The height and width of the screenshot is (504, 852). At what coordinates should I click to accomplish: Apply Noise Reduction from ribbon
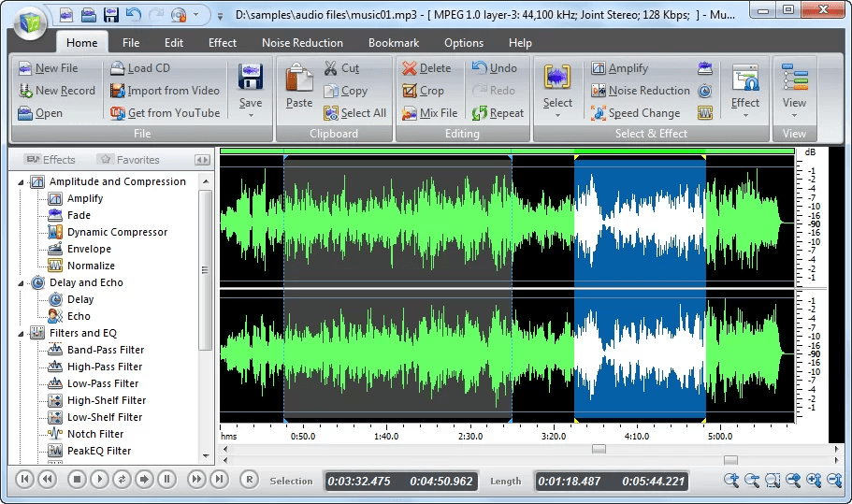click(x=640, y=91)
